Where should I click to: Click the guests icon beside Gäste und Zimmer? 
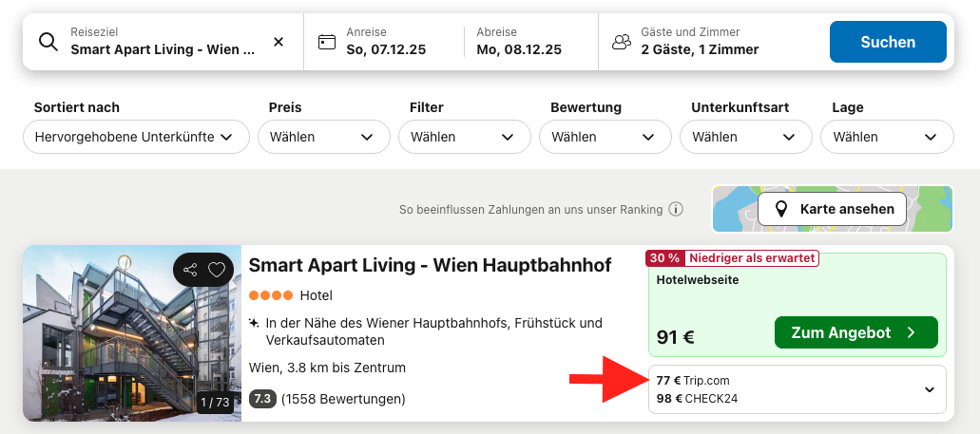pos(622,42)
